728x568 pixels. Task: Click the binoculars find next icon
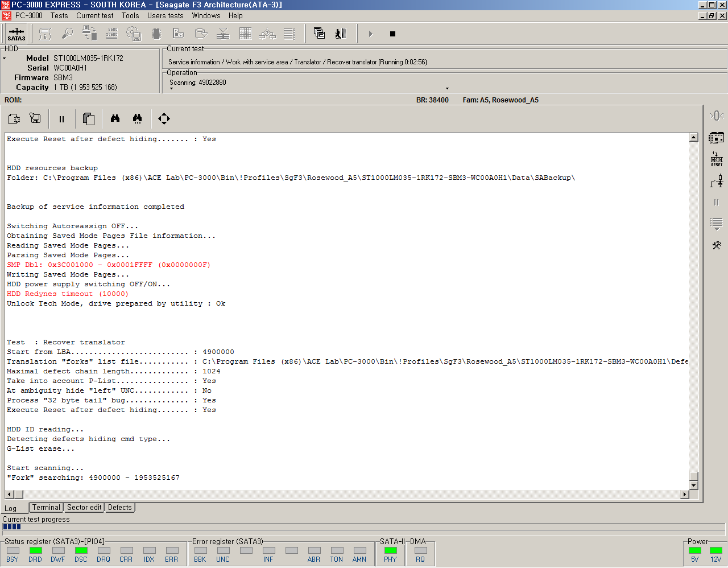tap(137, 118)
